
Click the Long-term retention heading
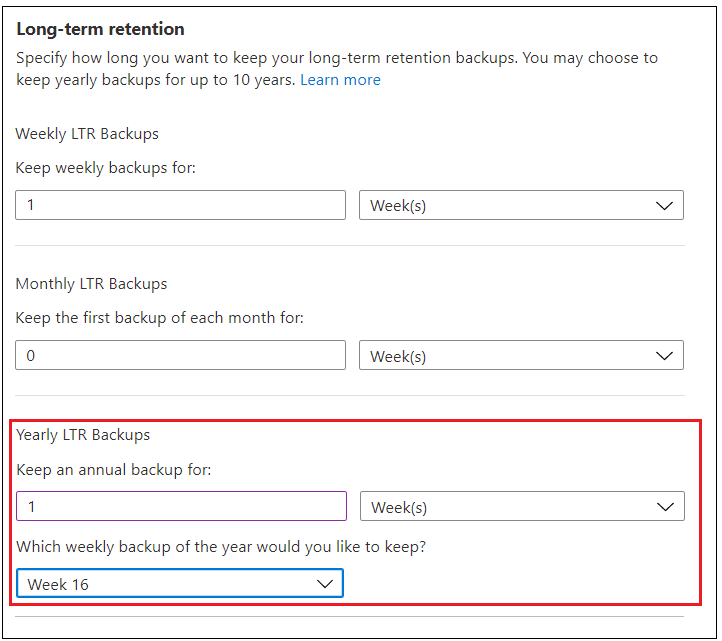100,30
